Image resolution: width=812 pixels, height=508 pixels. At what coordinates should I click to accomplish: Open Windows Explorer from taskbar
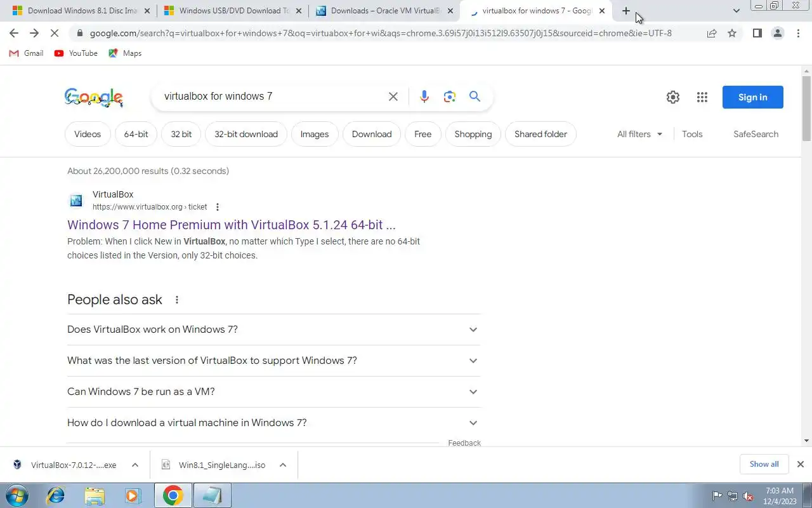[95, 496]
